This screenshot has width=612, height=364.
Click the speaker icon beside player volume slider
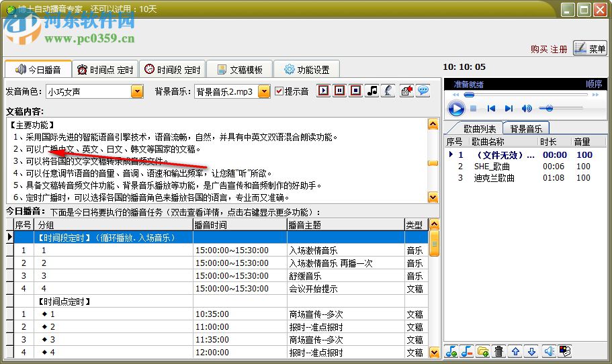(527, 108)
